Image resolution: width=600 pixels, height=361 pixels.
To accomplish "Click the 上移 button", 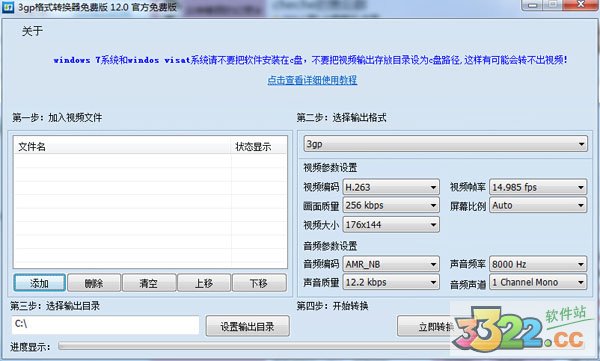I will point(204,283).
